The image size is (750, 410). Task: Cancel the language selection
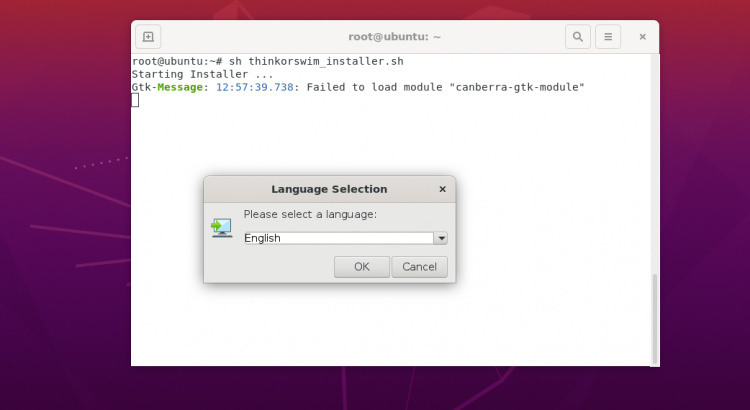[x=420, y=267]
